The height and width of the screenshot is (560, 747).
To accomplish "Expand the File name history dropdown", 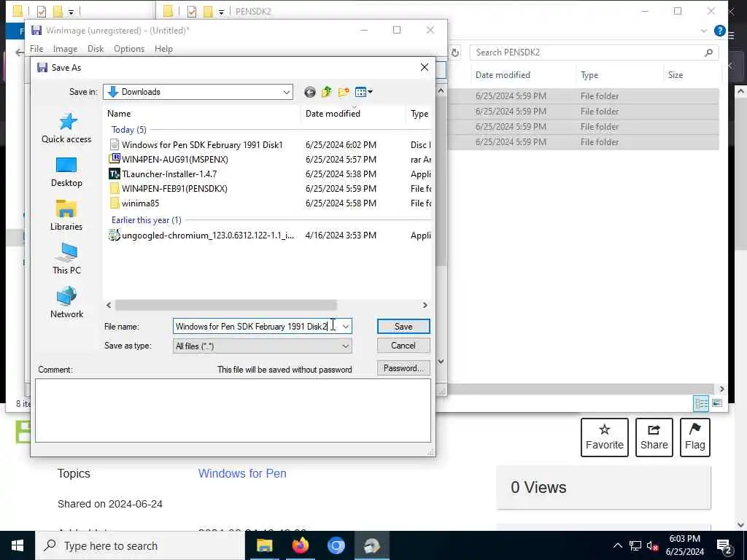I will (346, 326).
